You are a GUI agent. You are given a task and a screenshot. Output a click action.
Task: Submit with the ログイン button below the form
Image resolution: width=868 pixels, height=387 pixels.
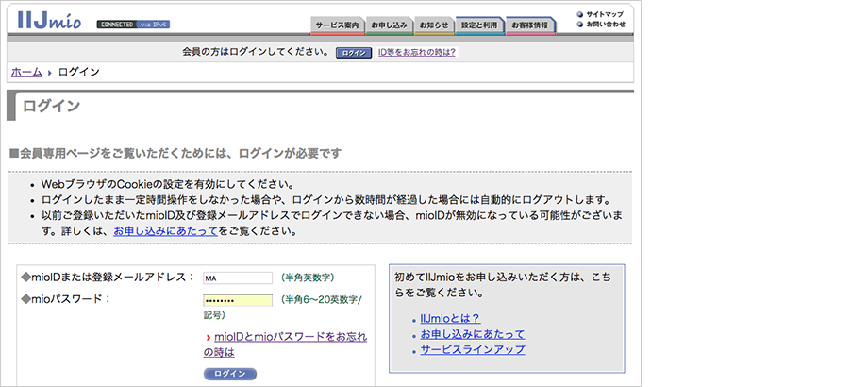(x=229, y=374)
